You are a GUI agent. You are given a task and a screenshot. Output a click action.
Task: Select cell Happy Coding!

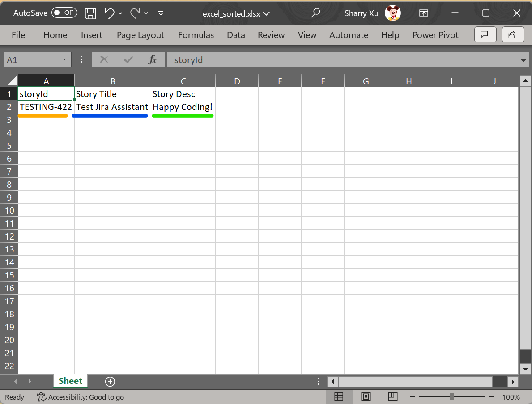pyautogui.click(x=183, y=107)
